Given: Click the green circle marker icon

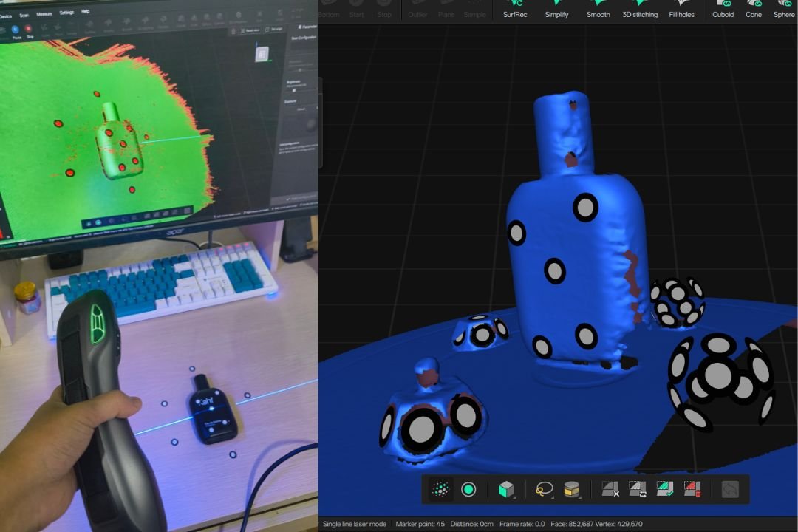Looking at the screenshot, I should click(468, 489).
